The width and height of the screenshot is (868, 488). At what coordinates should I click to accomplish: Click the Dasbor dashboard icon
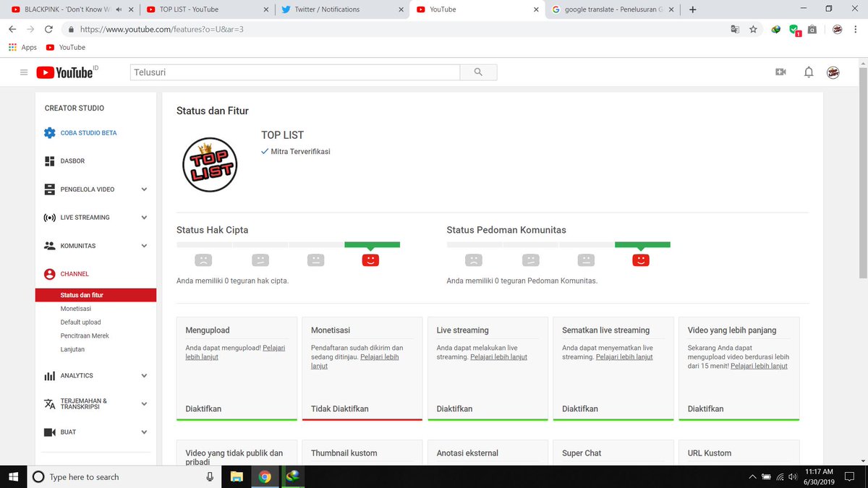(x=49, y=161)
